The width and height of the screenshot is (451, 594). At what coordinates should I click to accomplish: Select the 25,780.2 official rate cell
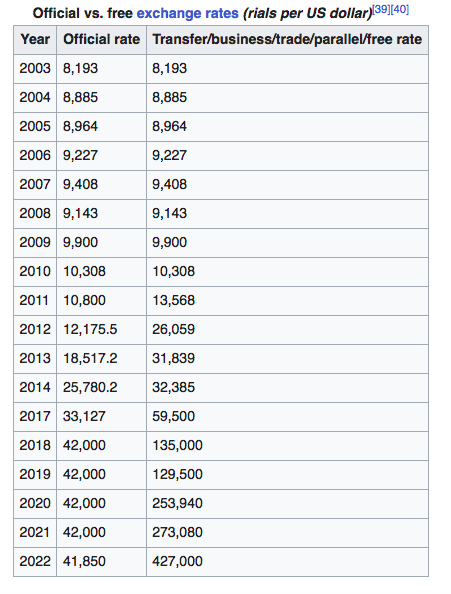pyautogui.click(x=101, y=388)
